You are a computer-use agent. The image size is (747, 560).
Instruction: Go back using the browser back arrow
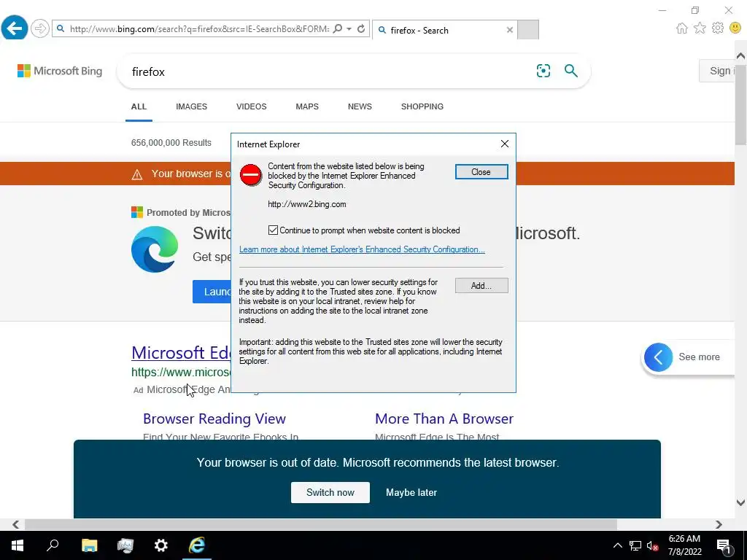coord(15,28)
